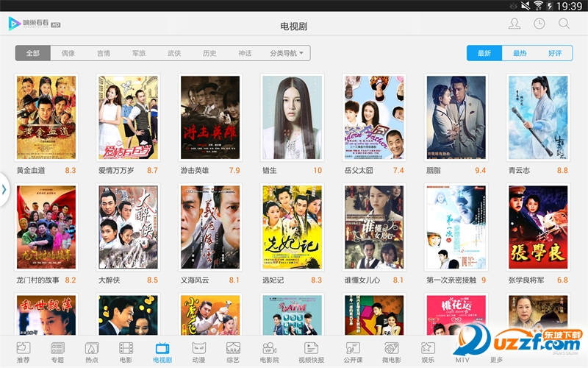Image resolution: width=588 pixels, height=368 pixels.
Task: Open 微电影 micro-film section icon
Action: coord(391,352)
